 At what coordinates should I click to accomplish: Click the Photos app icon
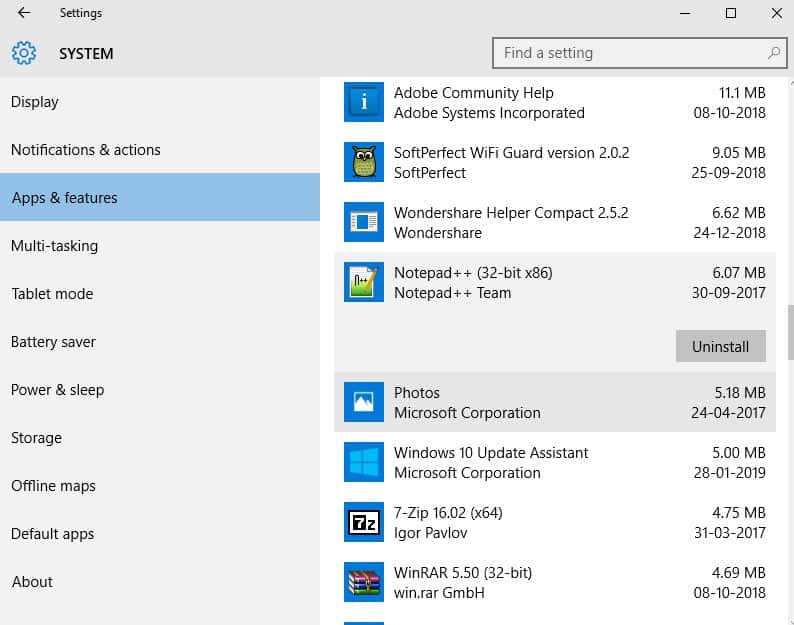coord(363,402)
